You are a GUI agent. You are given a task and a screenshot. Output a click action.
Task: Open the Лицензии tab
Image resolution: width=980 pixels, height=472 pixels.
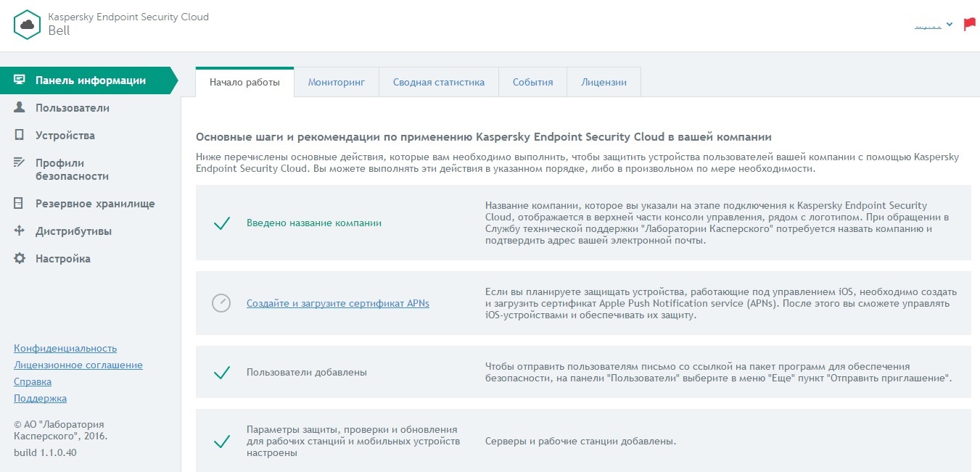[604, 82]
